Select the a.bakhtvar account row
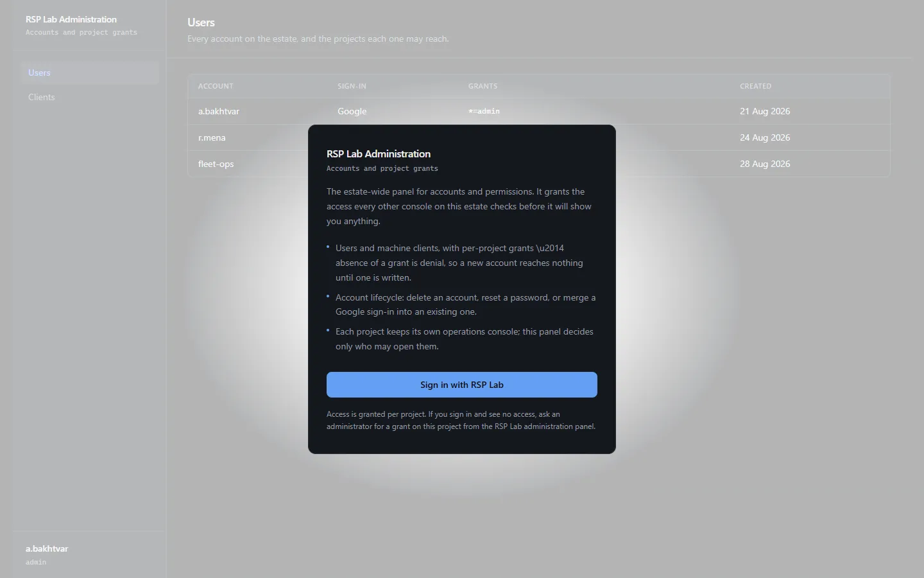Viewport: 924px width, 578px height. click(x=538, y=111)
